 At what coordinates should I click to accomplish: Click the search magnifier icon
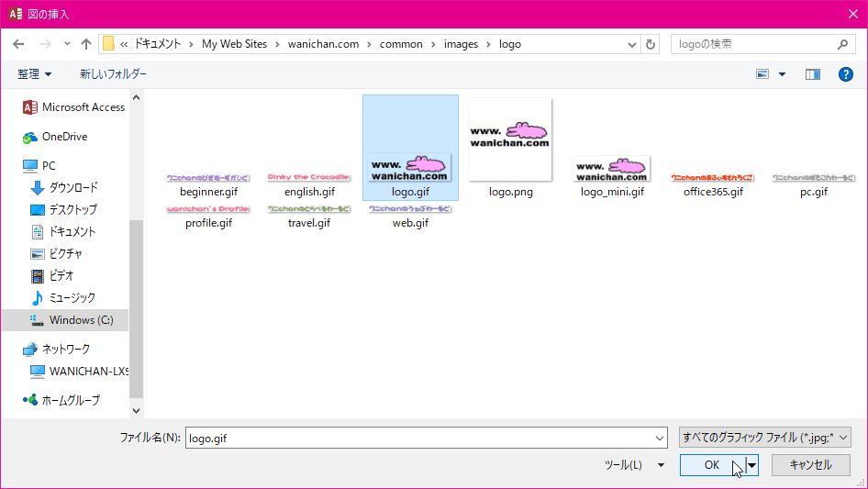842,44
